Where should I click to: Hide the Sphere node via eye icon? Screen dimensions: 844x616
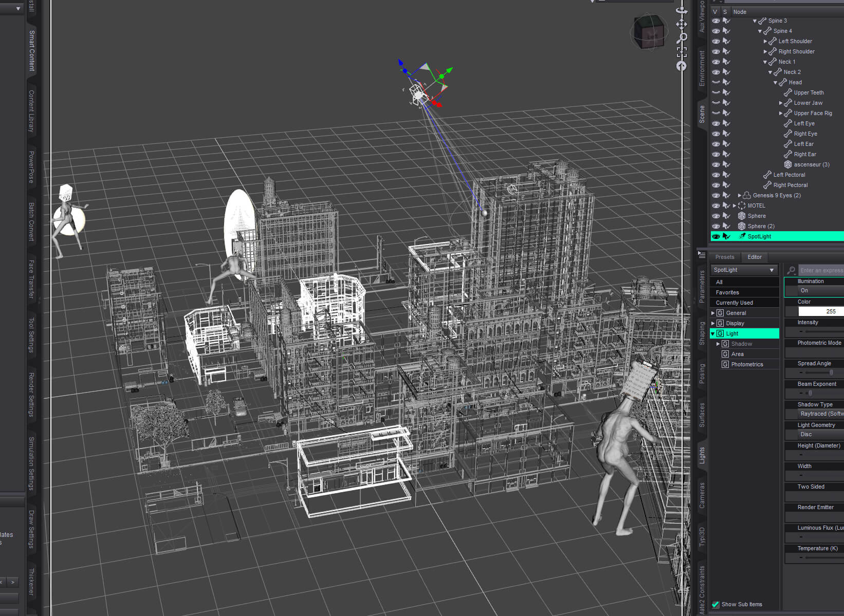(x=715, y=216)
